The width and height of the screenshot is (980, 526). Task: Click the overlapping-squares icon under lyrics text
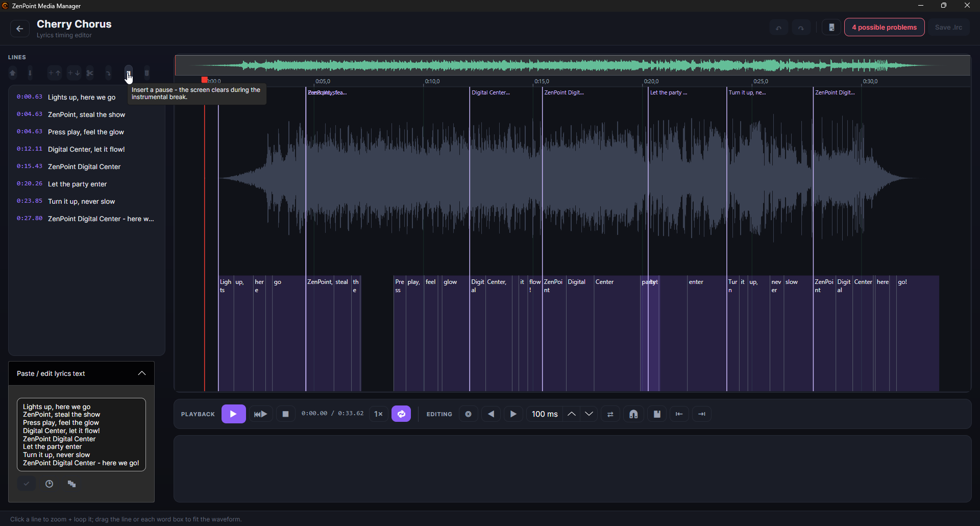72,484
